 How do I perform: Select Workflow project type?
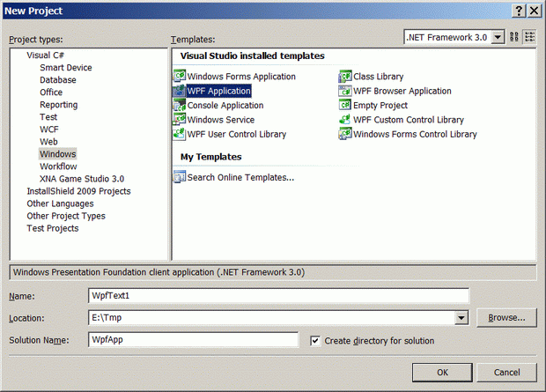[58, 166]
